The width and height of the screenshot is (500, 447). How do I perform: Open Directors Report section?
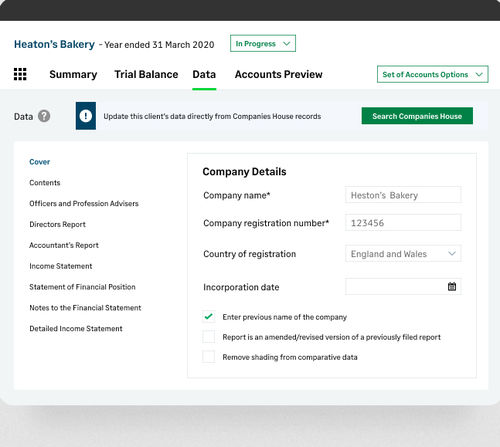(57, 224)
